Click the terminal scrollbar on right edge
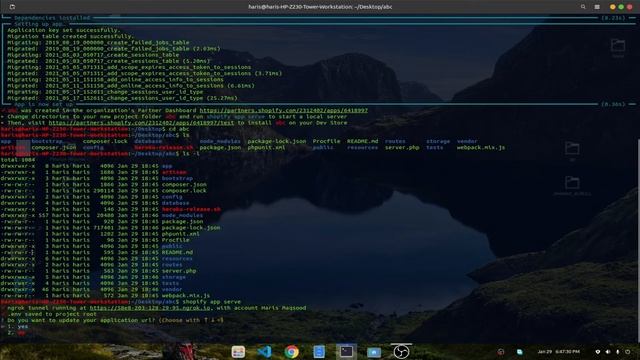The width and height of the screenshot is (640, 360). pyautogui.click(x=638, y=241)
